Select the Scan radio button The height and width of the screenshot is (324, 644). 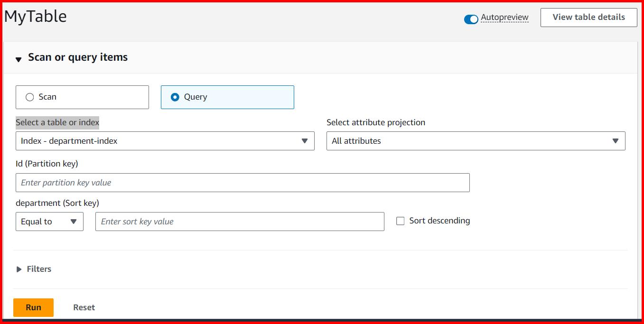tap(30, 97)
